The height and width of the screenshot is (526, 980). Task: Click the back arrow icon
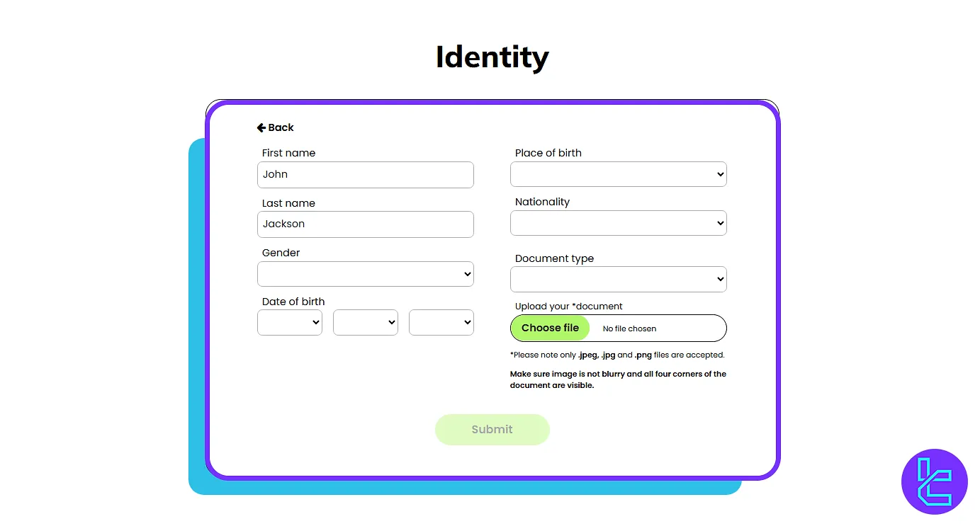tap(261, 127)
